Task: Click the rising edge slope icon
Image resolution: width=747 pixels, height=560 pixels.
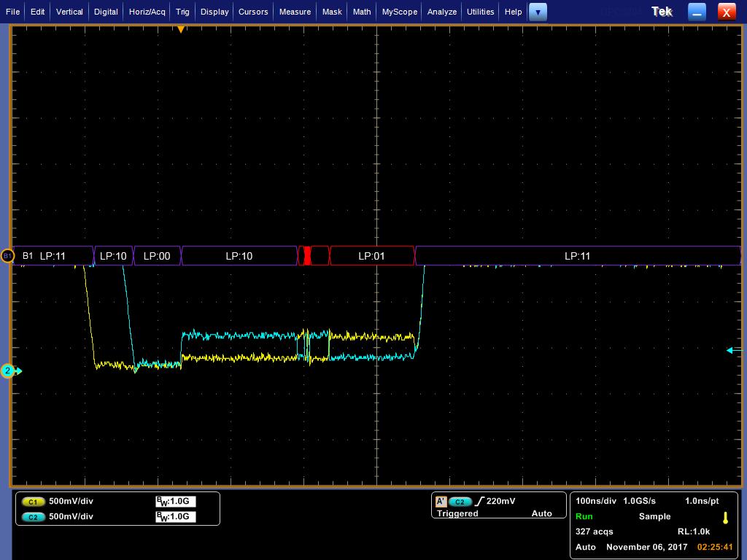Action: click(480, 502)
